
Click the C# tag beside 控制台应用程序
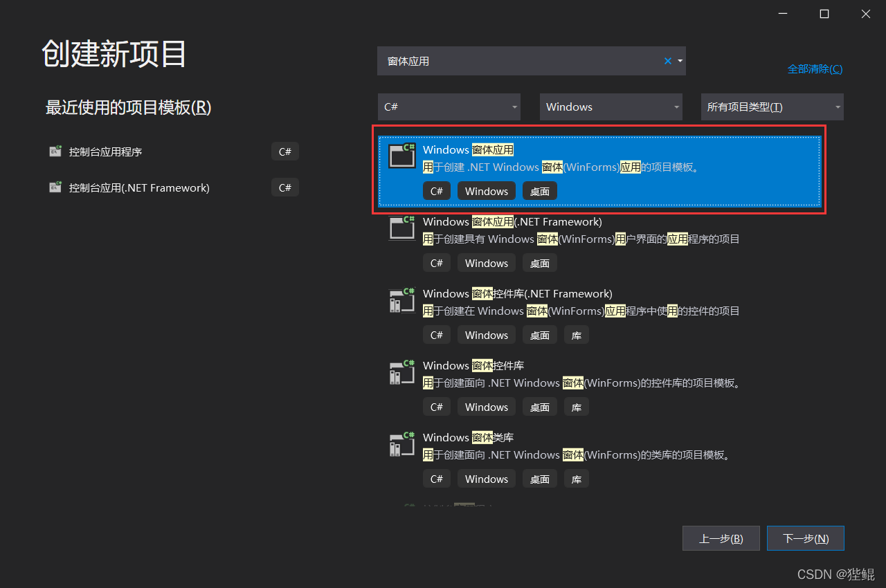point(285,151)
